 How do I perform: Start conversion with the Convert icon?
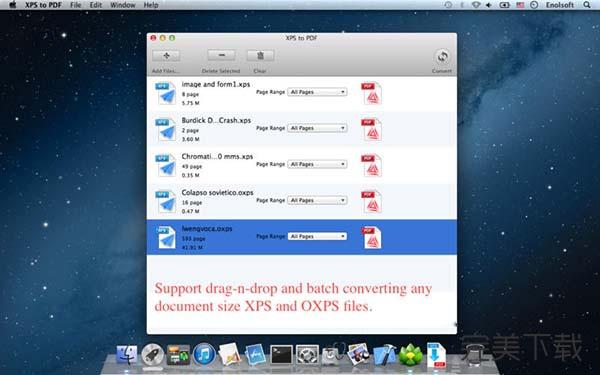tap(442, 57)
